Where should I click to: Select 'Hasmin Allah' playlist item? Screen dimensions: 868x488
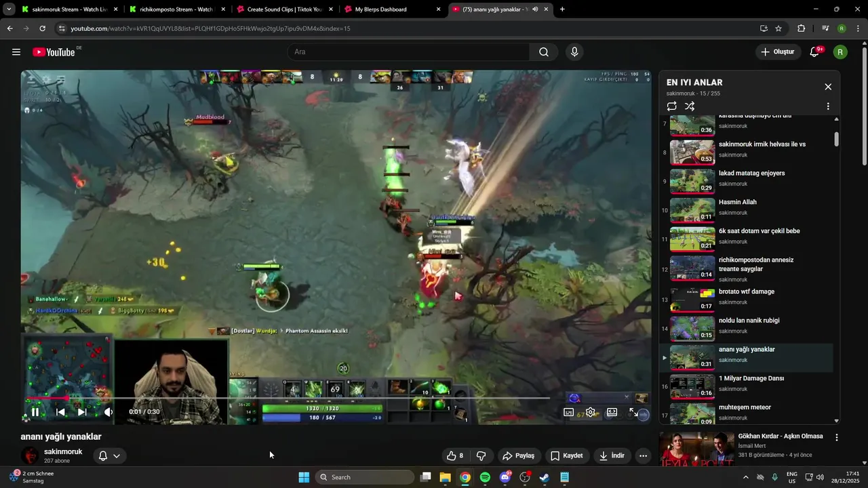click(x=746, y=210)
